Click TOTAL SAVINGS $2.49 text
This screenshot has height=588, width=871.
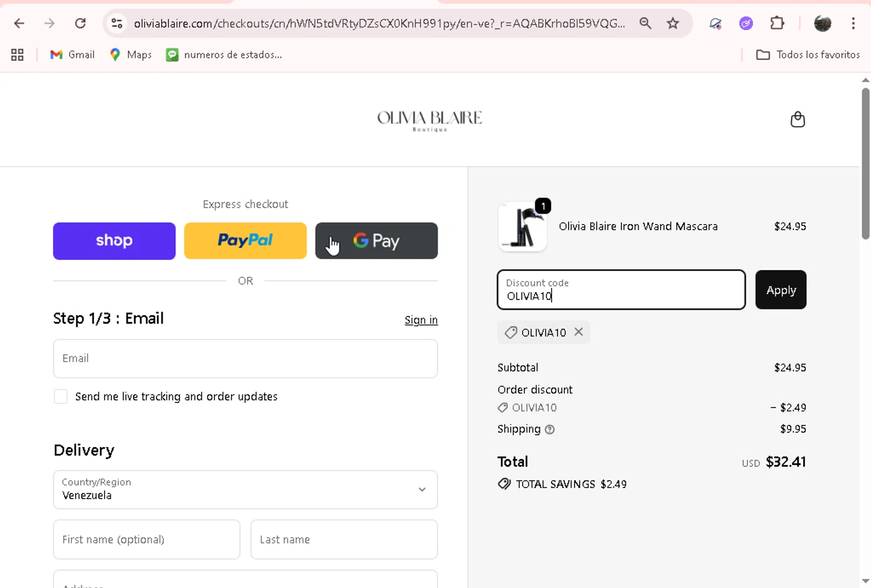click(x=571, y=484)
